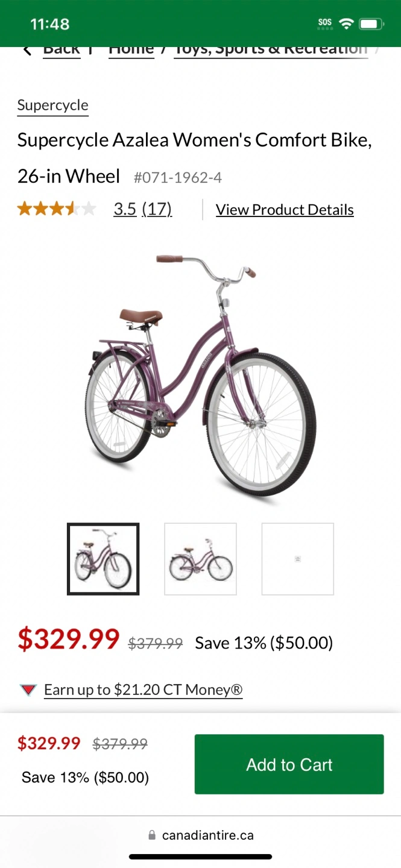Viewport: 401px width, 868px height.
Task: Click the green Add to Cart button
Action: (289, 764)
